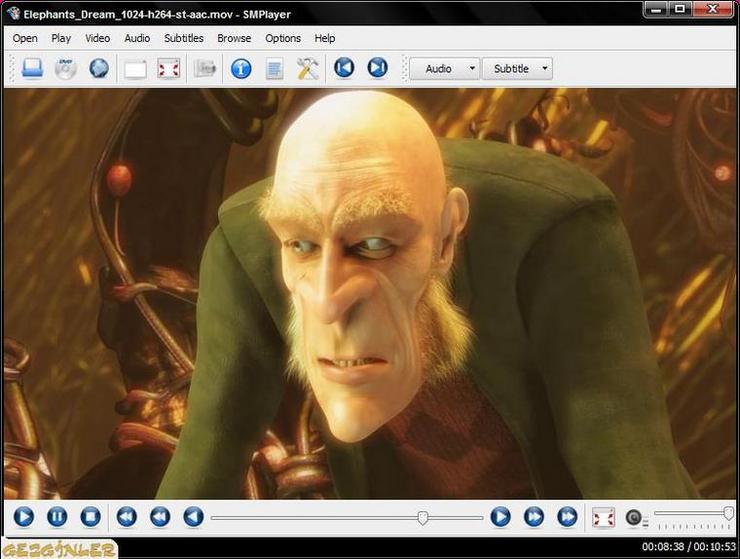This screenshot has width=740, height=559.
Task: Forward with the single-arrow button
Action: (500, 517)
